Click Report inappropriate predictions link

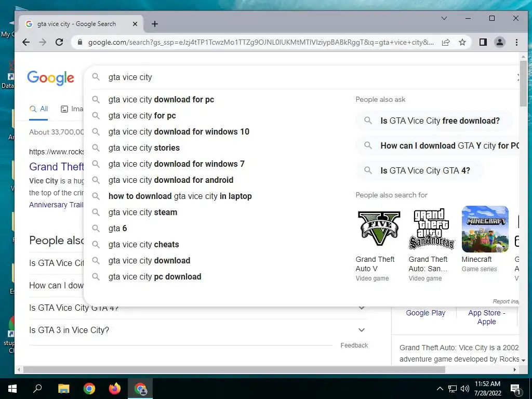coord(506,301)
